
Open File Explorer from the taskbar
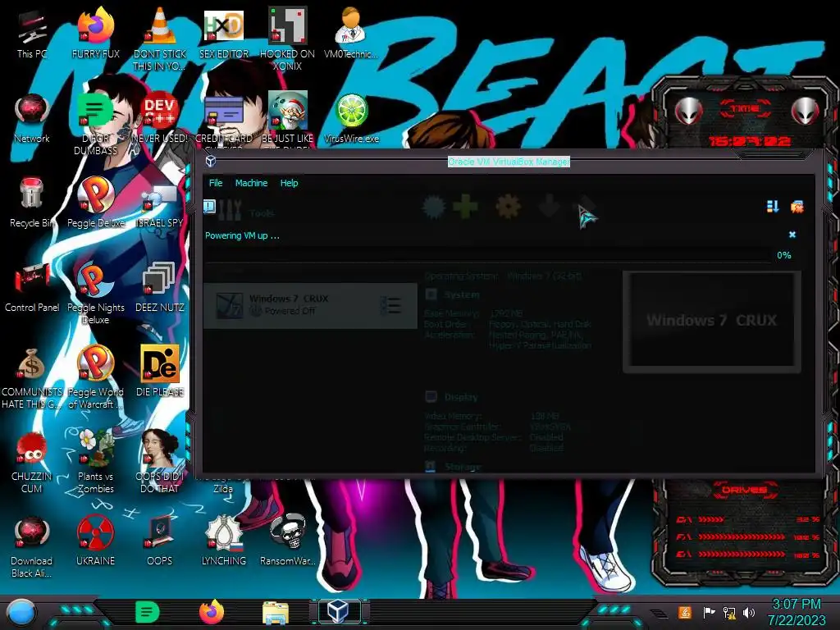(x=276, y=612)
